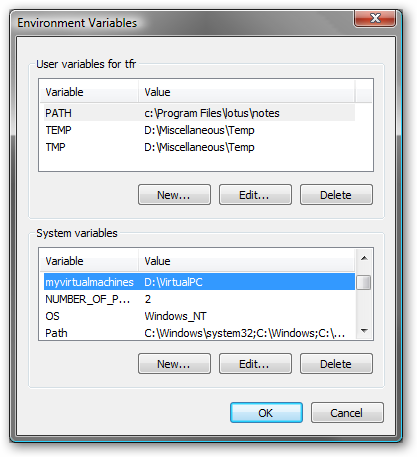
Task: Click the system variables scroll down arrow
Action: click(364, 331)
